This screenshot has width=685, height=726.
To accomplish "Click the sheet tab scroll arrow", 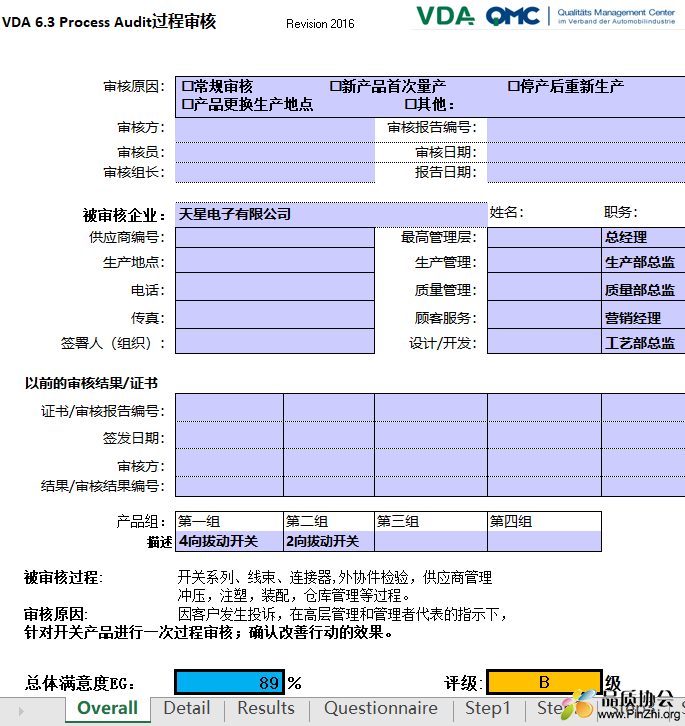I will [21, 710].
